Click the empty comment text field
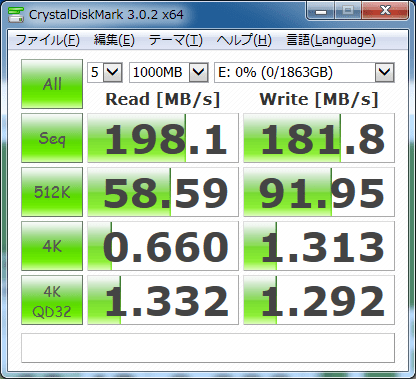This screenshot has width=416, height=379. pos(208,348)
